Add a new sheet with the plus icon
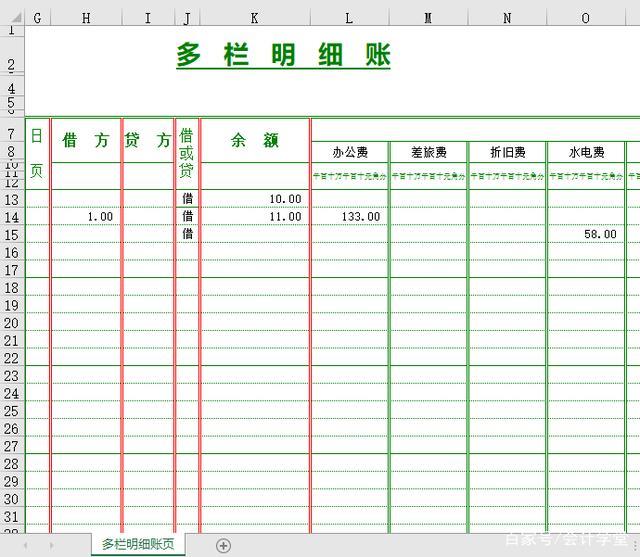The width and height of the screenshot is (640, 557). [x=223, y=545]
